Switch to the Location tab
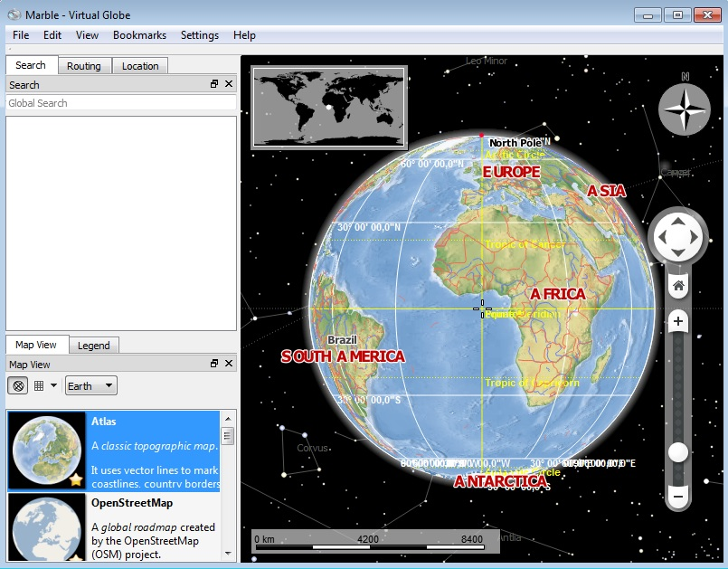Image resolution: width=728 pixels, height=569 pixels. [x=140, y=66]
